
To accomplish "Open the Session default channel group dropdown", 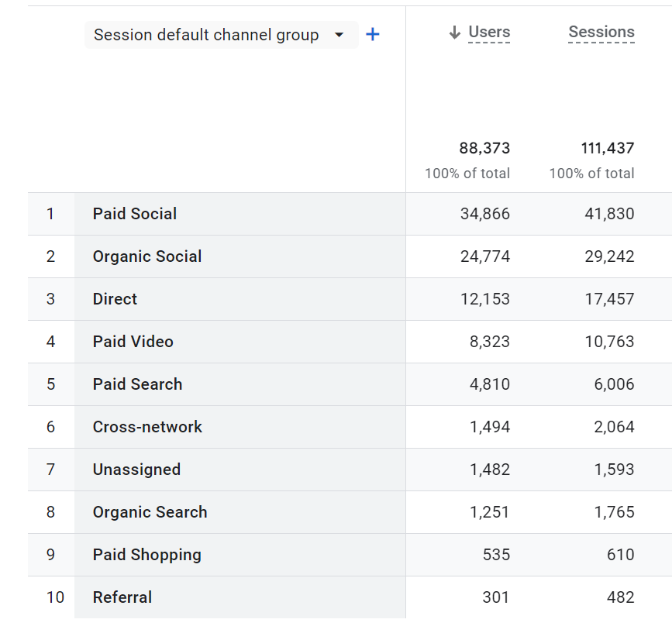I will pyautogui.click(x=221, y=35).
